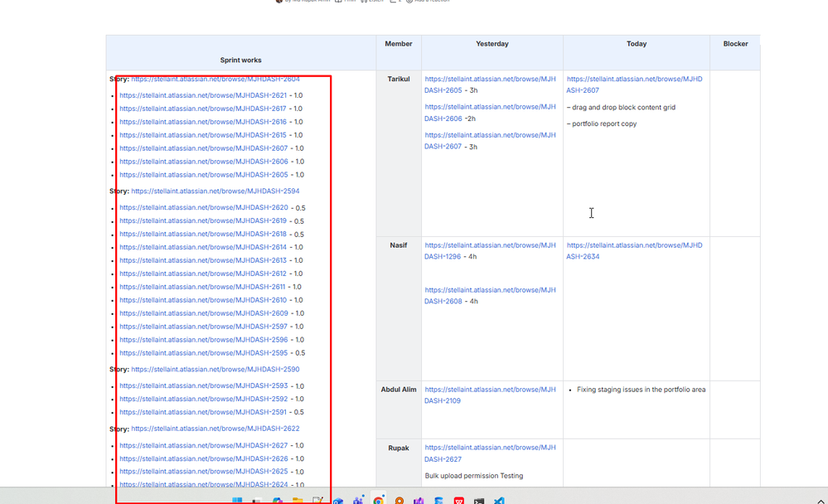
Task: Open MJHDASH-2597 sprint task link
Action: click(203, 326)
